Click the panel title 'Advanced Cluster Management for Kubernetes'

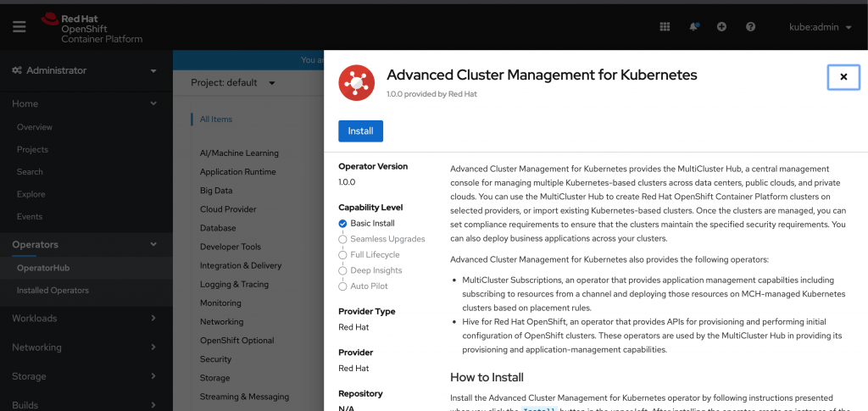542,75
